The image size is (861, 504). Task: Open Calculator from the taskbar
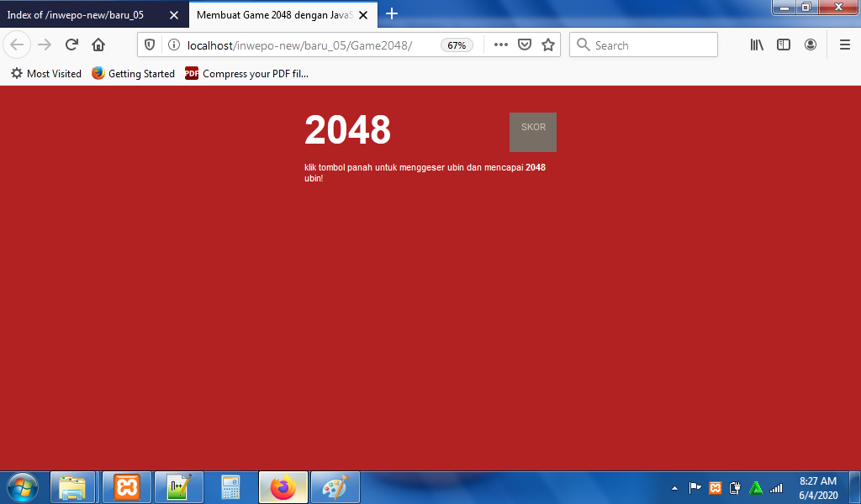(230, 487)
